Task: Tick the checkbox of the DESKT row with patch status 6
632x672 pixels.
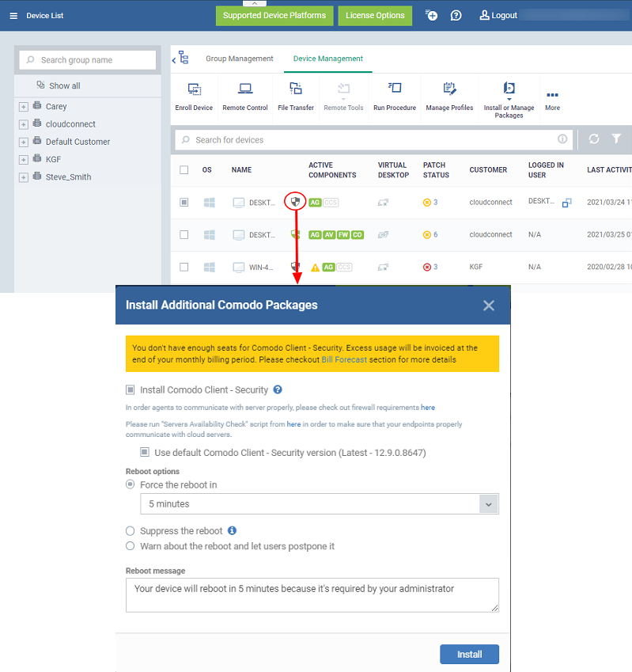Action: point(184,235)
